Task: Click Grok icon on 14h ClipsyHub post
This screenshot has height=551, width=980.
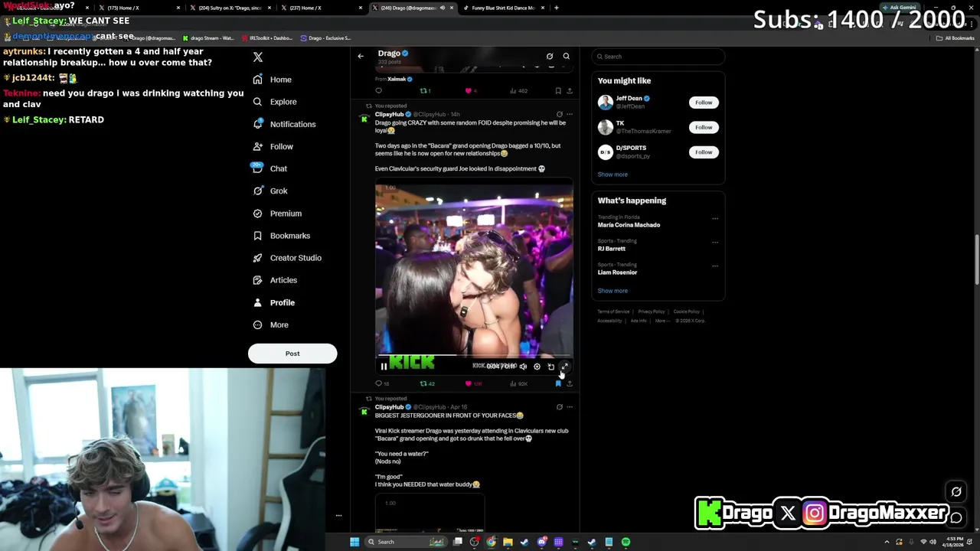Action: (x=560, y=114)
